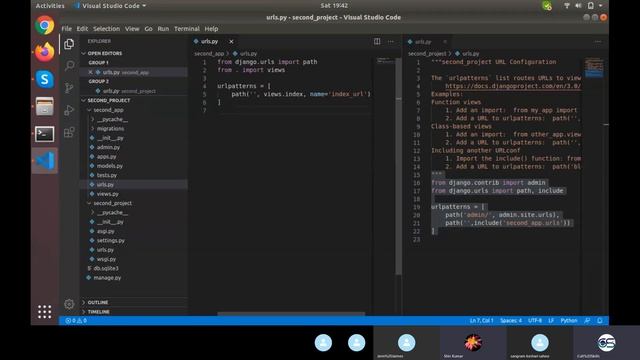The height and width of the screenshot is (360, 640).
Task: Open More Actions for the left editor group
Action: click(391, 41)
